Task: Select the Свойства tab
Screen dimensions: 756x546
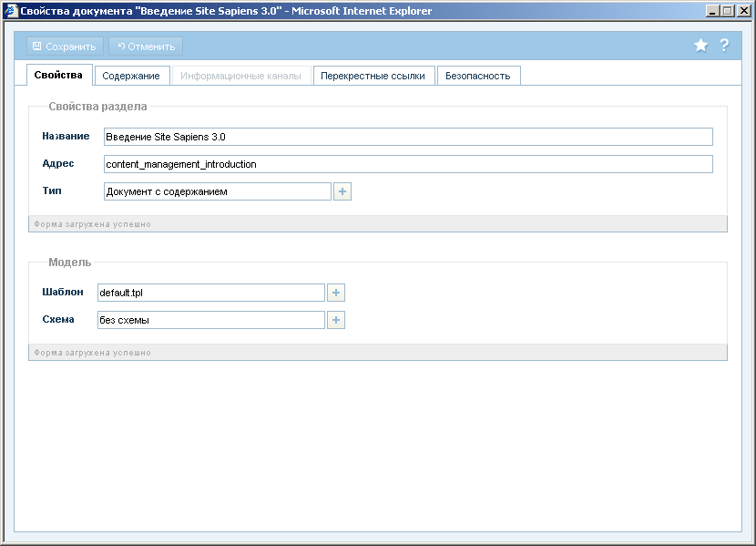Action: (x=58, y=75)
